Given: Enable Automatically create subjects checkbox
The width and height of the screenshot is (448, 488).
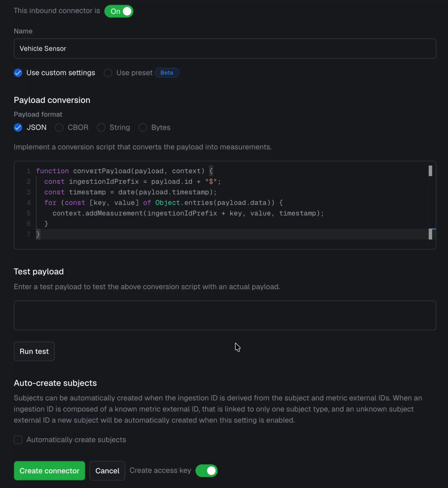Looking at the screenshot, I should [18, 440].
